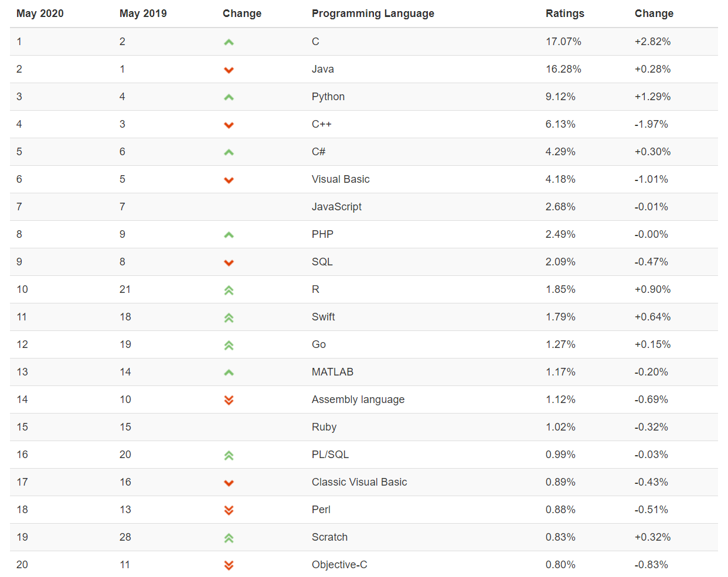Click the May 2020 column header
This screenshot has height=577, width=728.
(x=40, y=13)
